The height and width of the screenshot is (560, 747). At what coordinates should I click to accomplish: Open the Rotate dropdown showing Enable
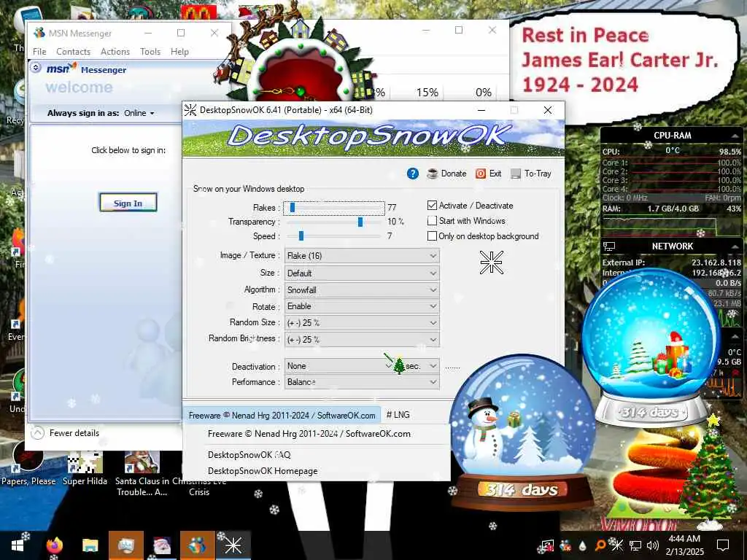click(362, 306)
